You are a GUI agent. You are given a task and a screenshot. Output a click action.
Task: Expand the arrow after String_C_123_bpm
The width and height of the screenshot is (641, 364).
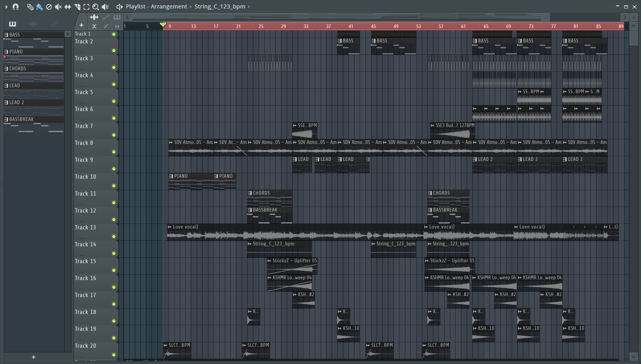249,7
